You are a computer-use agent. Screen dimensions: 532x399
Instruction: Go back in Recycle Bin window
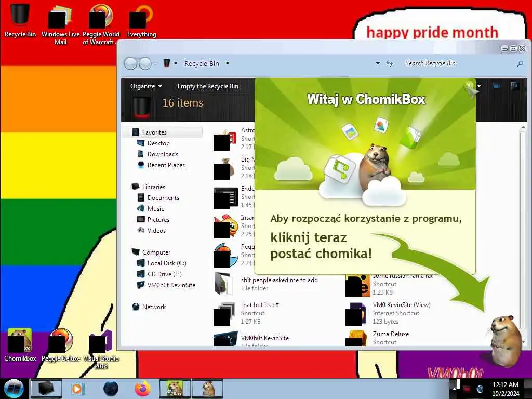click(130, 63)
